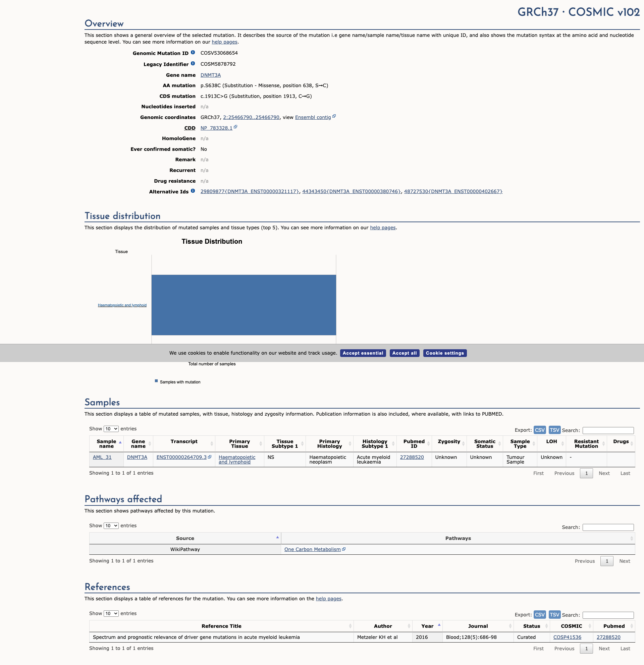Open the Ensembl contig link
The width and height of the screenshot is (644, 665).
[x=313, y=117]
